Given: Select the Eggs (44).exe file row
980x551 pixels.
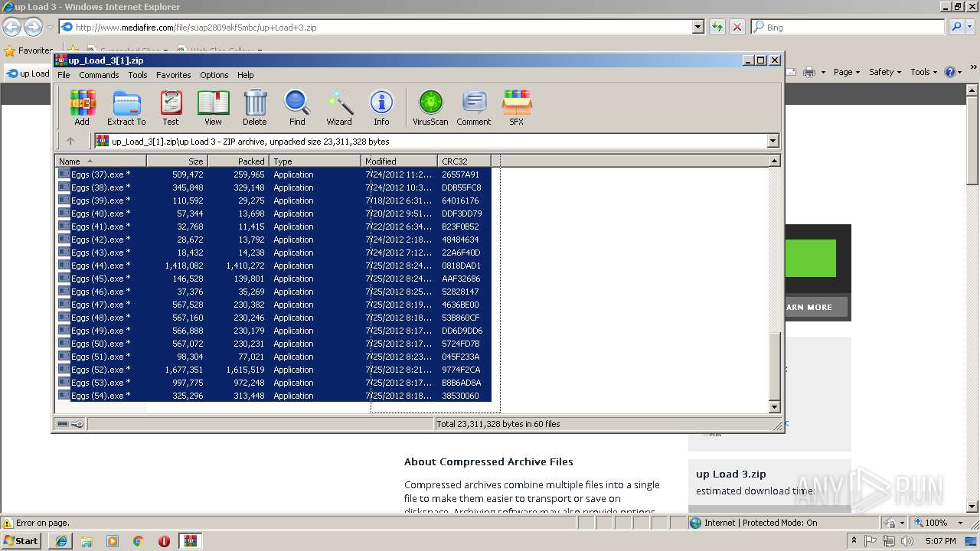Looking at the screenshot, I should click(x=274, y=266).
